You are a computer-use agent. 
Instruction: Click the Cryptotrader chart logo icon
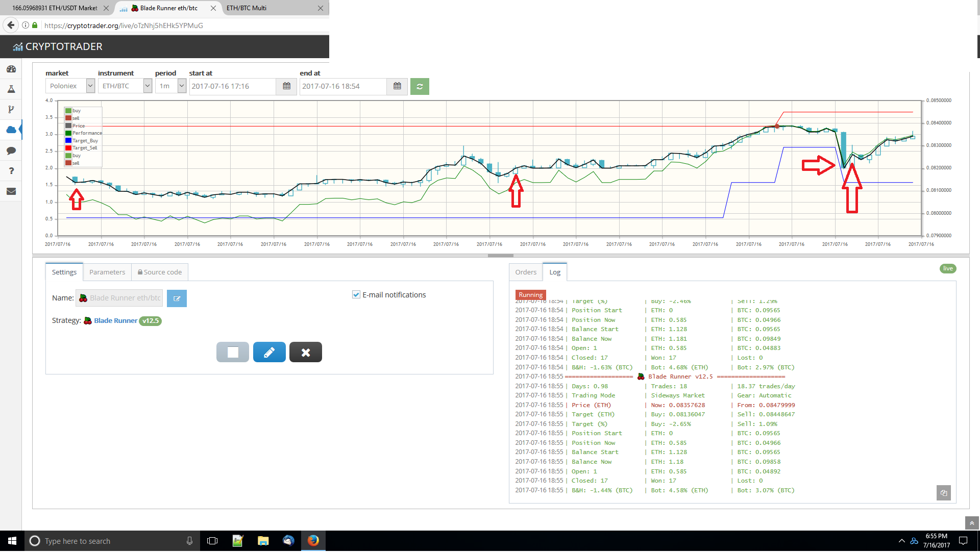tap(18, 47)
